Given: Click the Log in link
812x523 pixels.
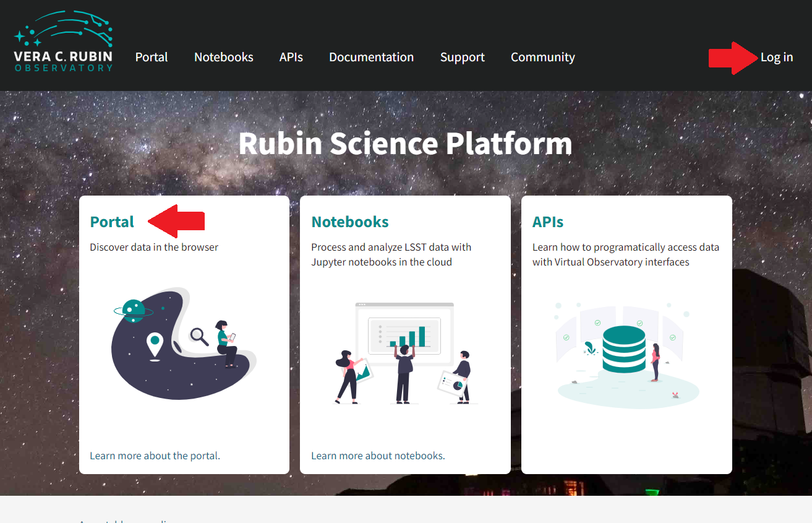Looking at the screenshot, I should pos(776,57).
